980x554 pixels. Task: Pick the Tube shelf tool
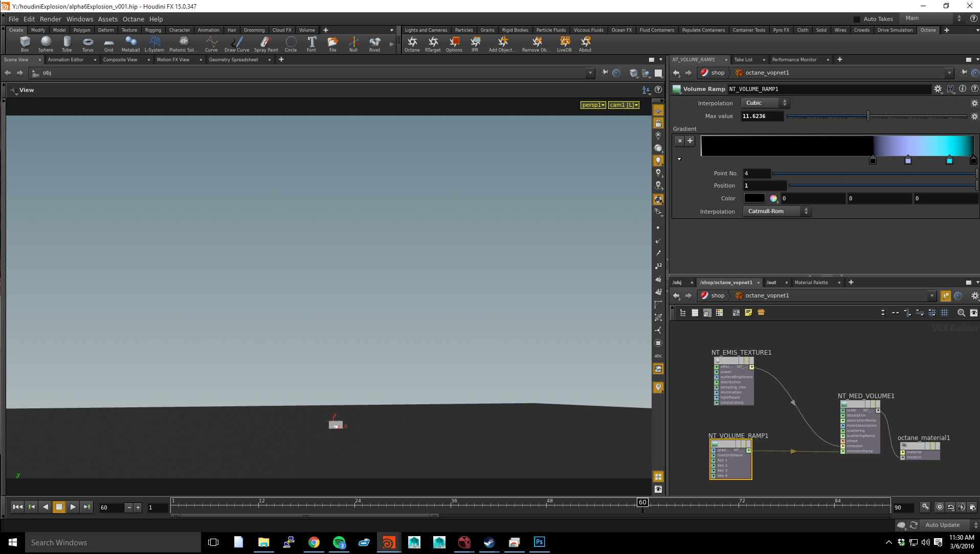coord(66,44)
